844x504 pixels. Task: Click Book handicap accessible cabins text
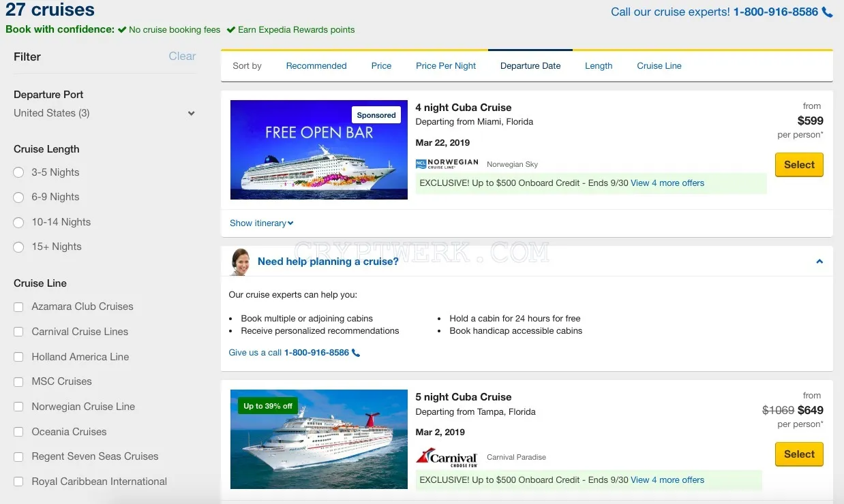pos(516,331)
